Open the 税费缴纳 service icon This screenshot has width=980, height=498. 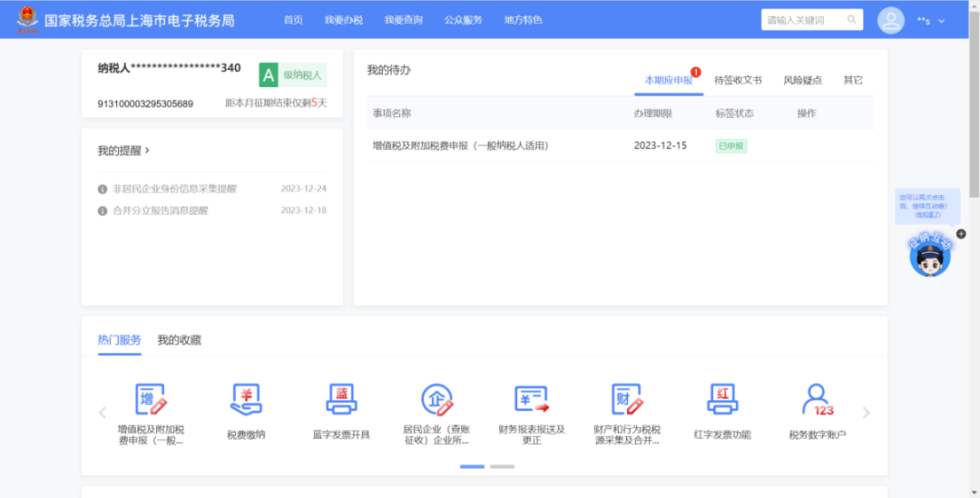[x=246, y=400]
